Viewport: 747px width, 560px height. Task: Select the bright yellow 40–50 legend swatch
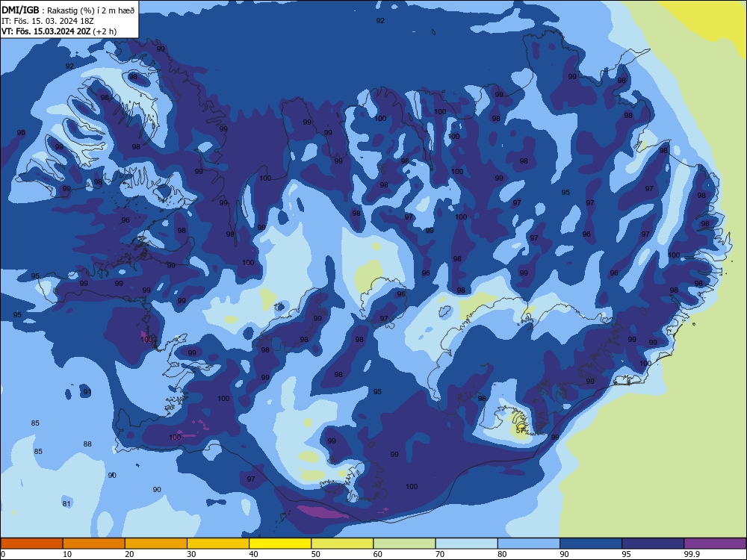[x=280, y=544]
